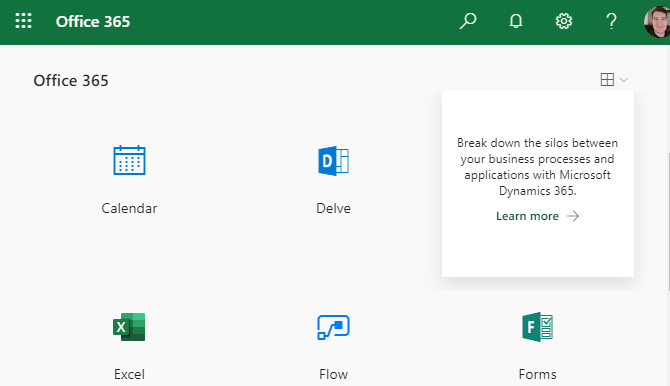Click the Delve label text

(x=333, y=208)
